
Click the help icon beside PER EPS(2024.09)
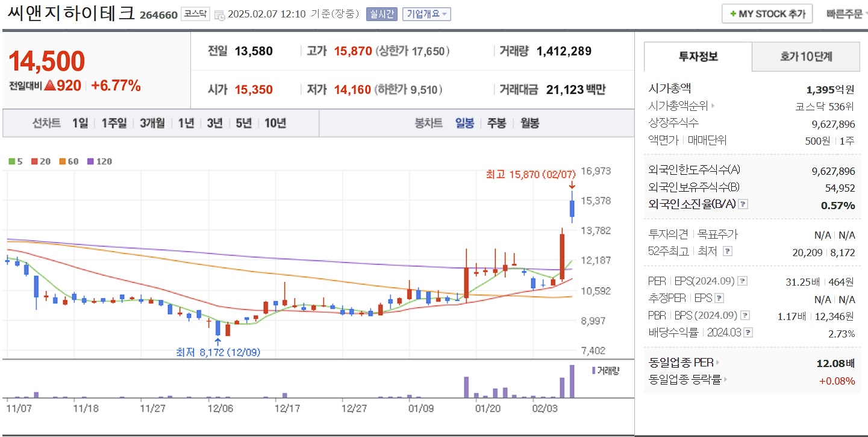(742, 281)
